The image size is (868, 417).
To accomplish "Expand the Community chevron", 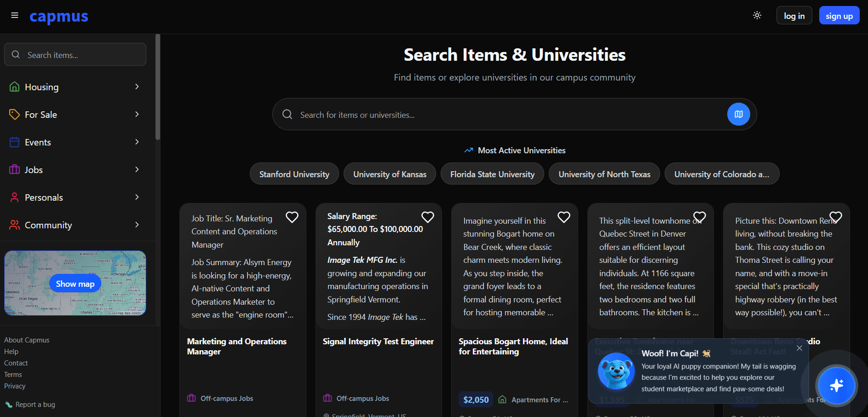I will pyautogui.click(x=137, y=225).
